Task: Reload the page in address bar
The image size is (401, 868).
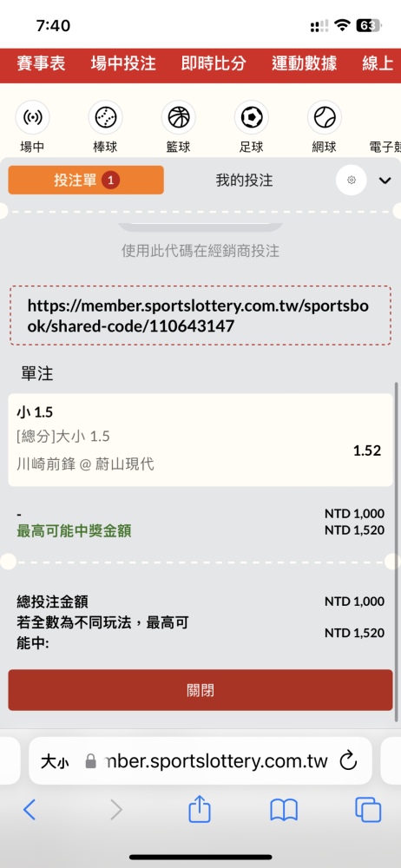Action: [348, 760]
